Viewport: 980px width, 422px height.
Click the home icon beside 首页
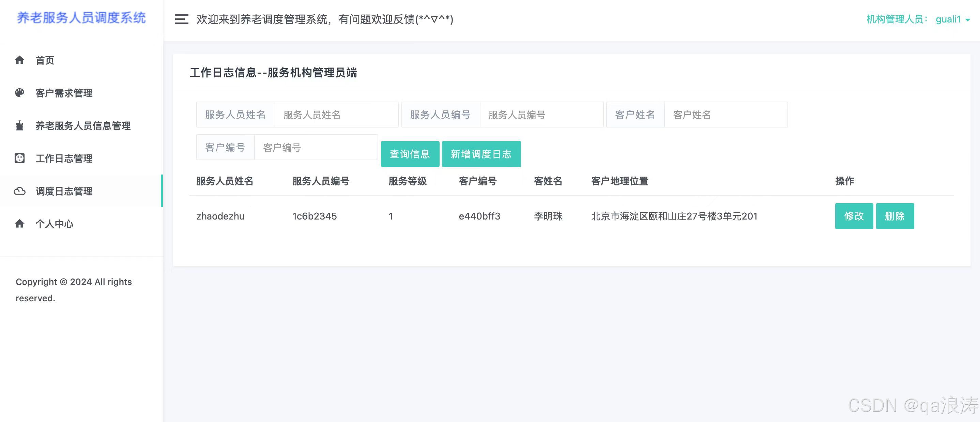pyautogui.click(x=19, y=60)
